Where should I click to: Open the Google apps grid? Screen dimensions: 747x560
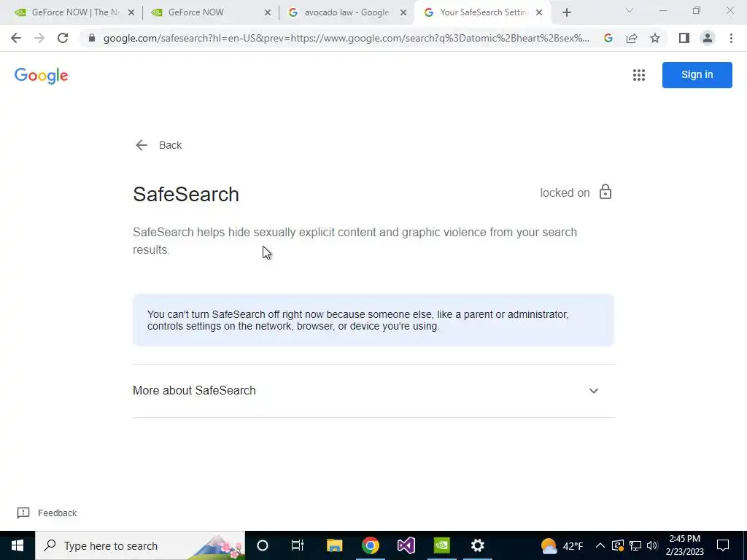click(639, 75)
